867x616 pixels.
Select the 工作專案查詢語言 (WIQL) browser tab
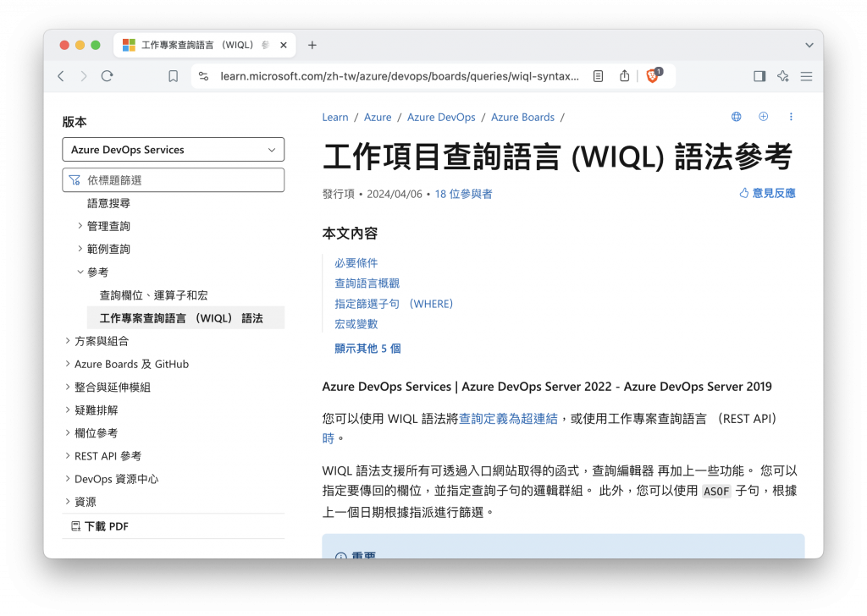pyautogui.click(x=205, y=46)
